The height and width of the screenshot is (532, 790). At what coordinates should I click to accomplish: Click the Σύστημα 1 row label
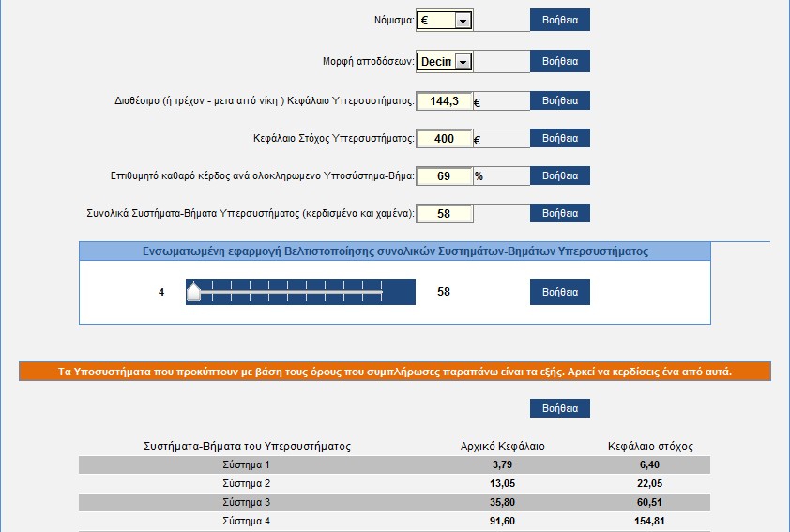[x=247, y=464]
